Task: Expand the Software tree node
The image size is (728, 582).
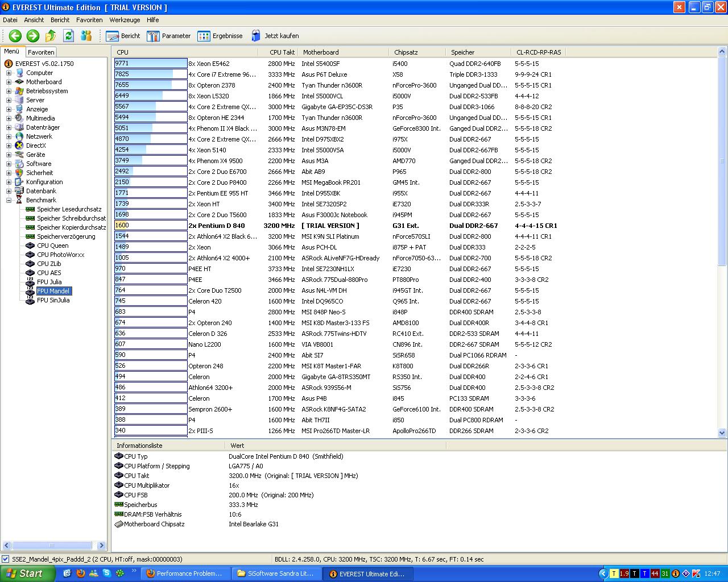Action: (9, 164)
